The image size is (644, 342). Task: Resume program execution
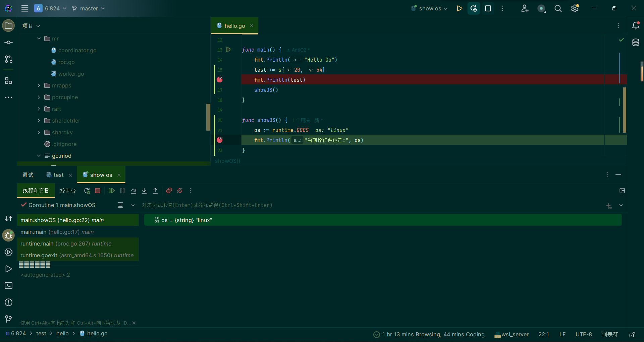pos(112,191)
